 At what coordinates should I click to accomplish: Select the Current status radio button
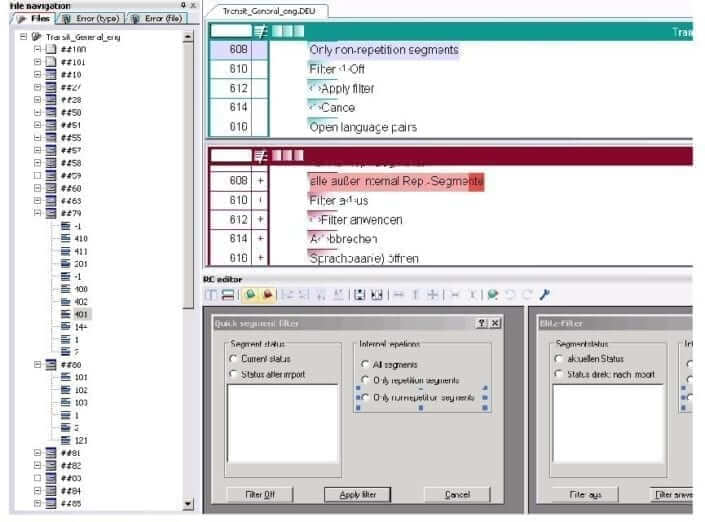pyautogui.click(x=233, y=358)
